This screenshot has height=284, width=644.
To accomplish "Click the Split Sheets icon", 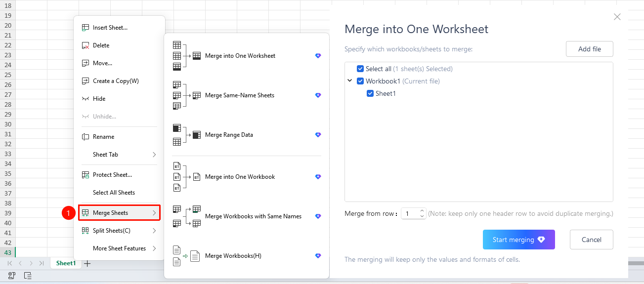I will [x=85, y=231].
